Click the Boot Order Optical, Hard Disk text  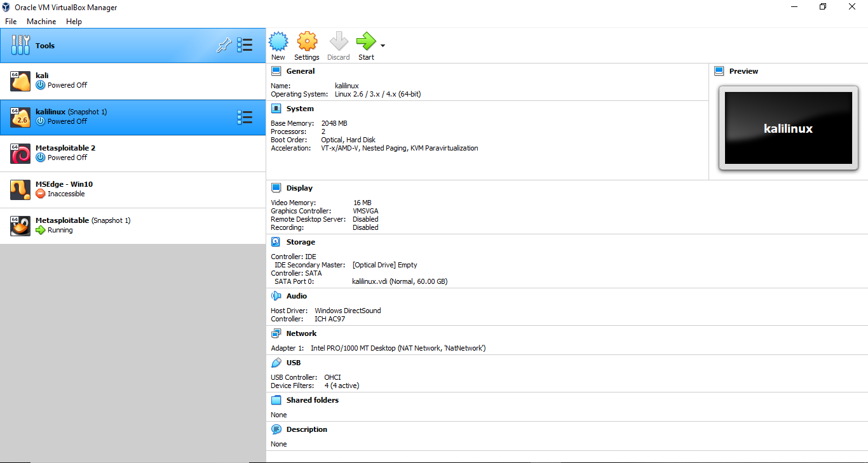coord(348,140)
